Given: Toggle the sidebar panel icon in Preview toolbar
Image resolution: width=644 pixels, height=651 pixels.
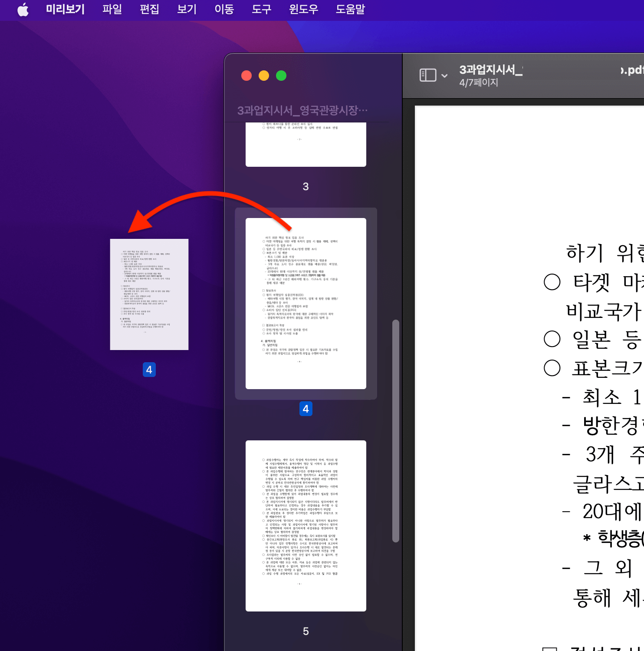Looking at the screenshot, I should pyautogui.click(x=428, y=75).
